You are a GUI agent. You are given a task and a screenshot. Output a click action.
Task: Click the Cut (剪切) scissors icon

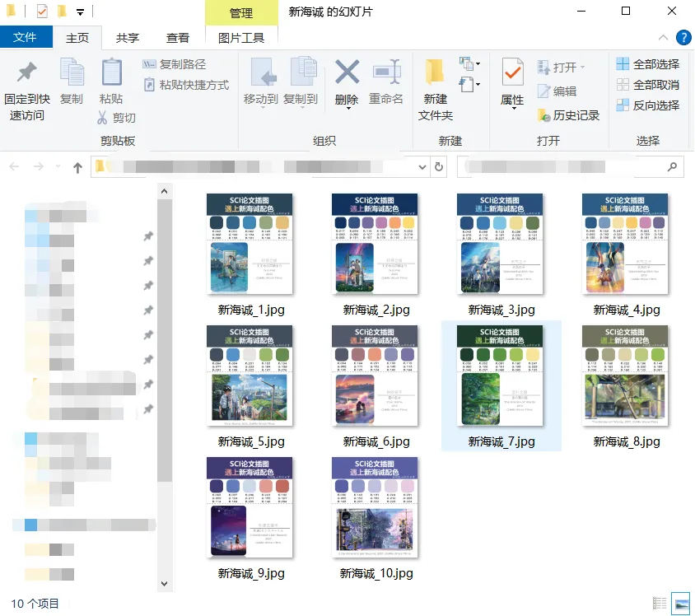tap(102, 118)
